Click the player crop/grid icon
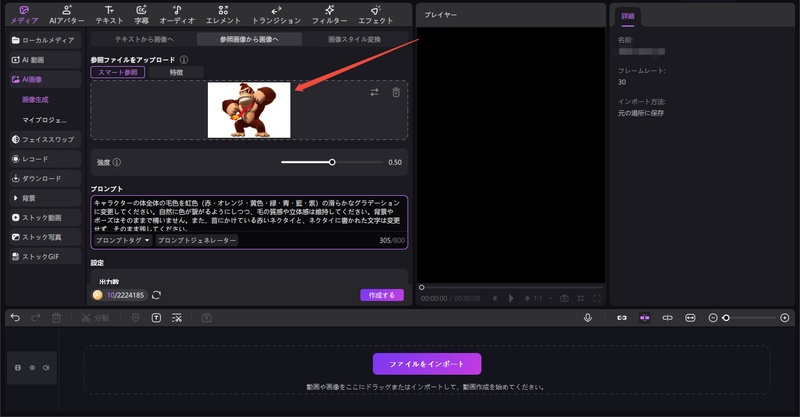 pos(581,298)
